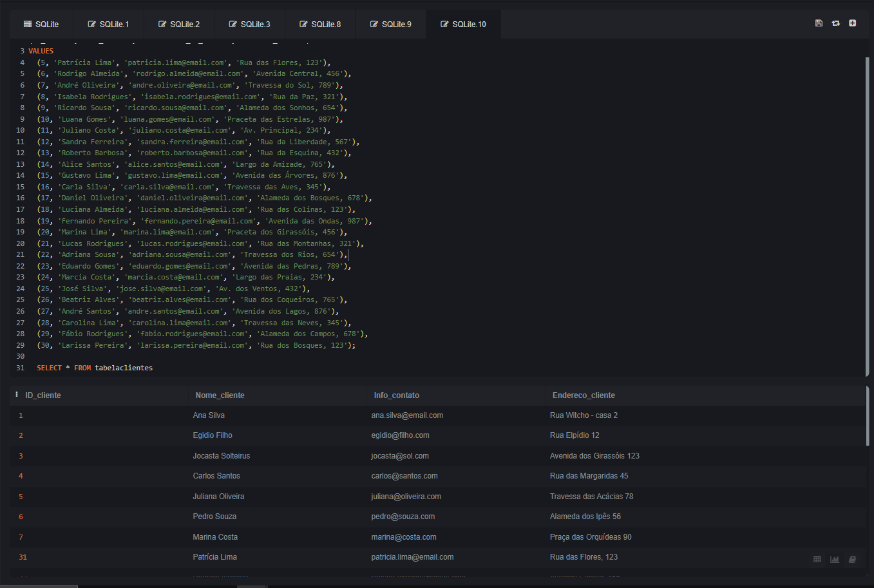Click the 'SELECT * FROM tabelaclientes' line
This screenshot has width=874, height=588.
point(95,368)
